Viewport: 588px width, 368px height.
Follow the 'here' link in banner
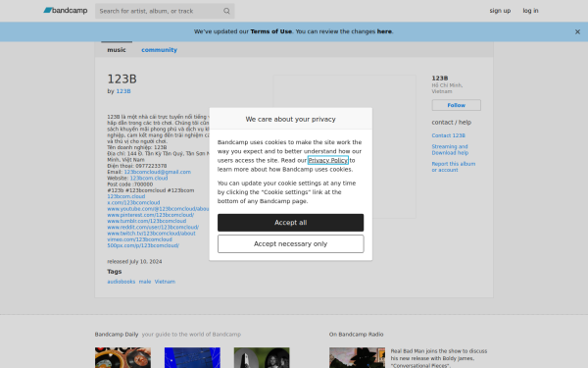(x=384, y=31)
